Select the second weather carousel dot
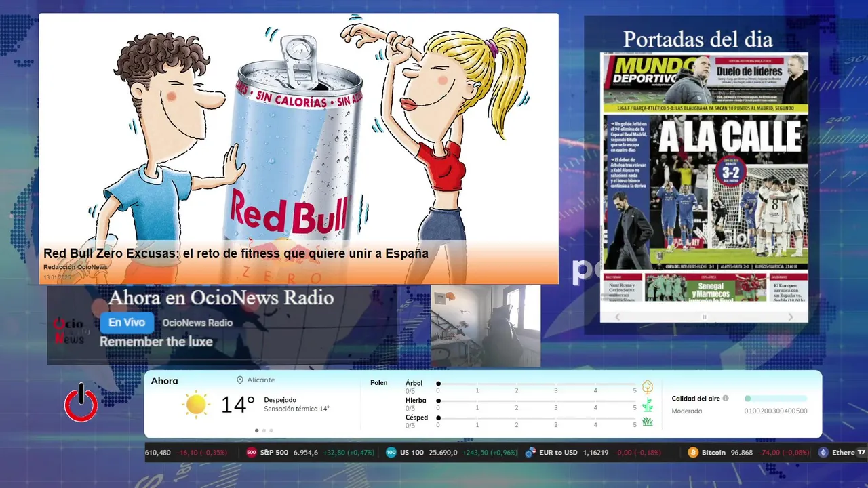This screenshot has width=868, height=488. (x=264, y=430)
